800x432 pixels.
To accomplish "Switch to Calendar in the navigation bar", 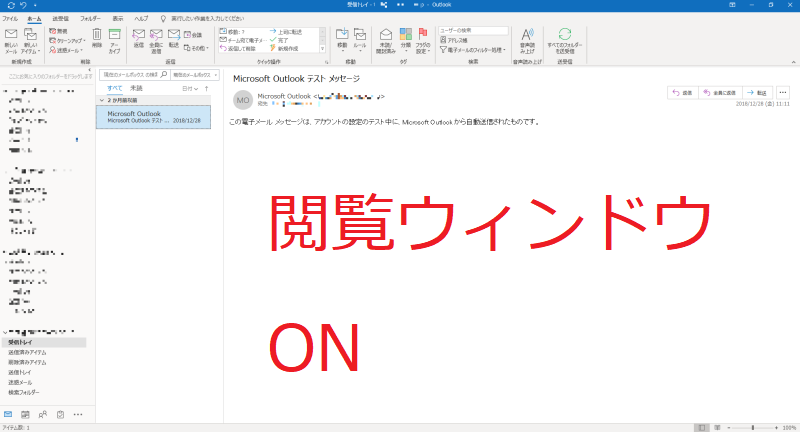I will pos(25,415).
